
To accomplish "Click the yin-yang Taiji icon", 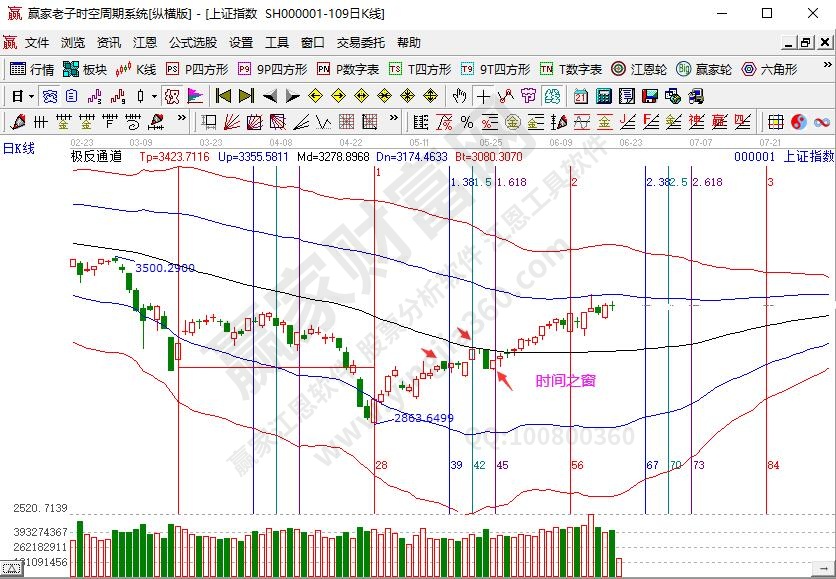I will coord(799,122).
